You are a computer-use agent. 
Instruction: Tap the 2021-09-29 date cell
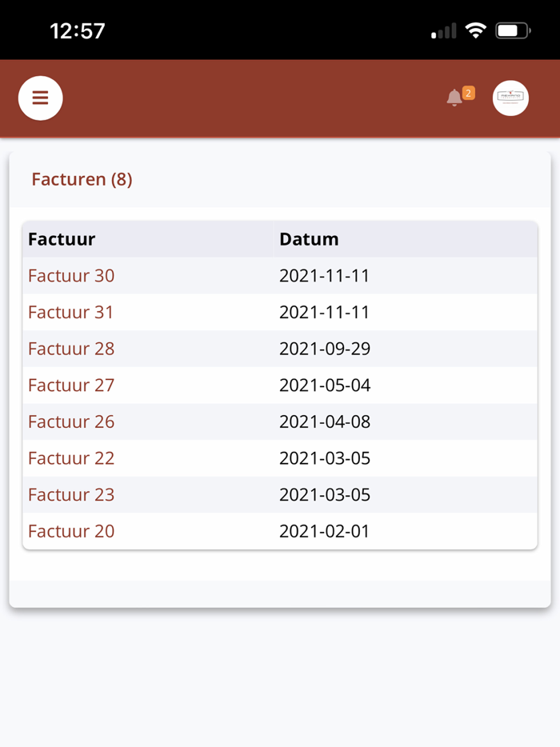coord(325,349)
